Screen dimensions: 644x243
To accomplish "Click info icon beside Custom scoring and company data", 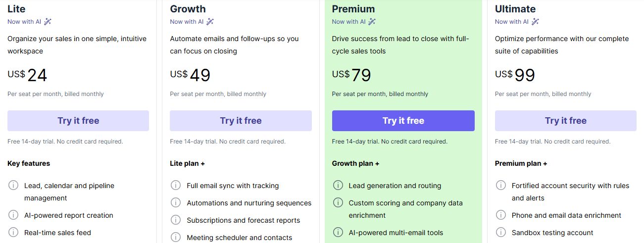I will 338,202.
